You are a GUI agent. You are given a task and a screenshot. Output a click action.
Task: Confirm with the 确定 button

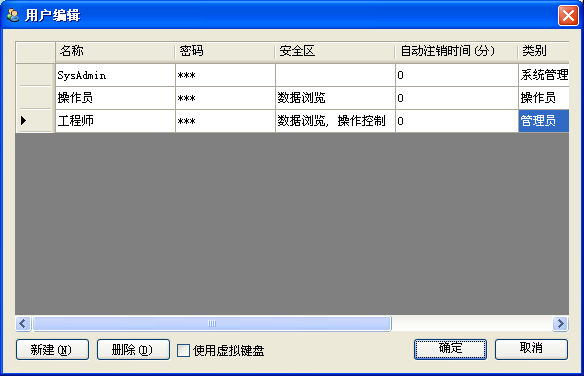[x=450, y=349]
